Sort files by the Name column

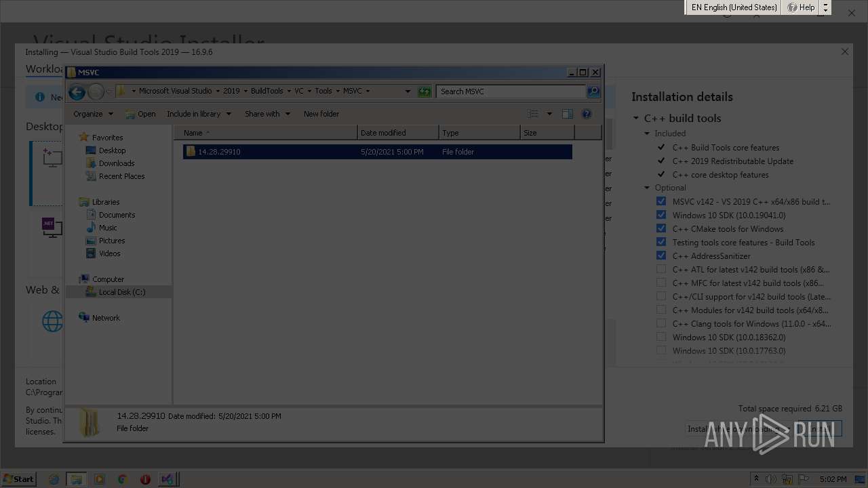266,133
